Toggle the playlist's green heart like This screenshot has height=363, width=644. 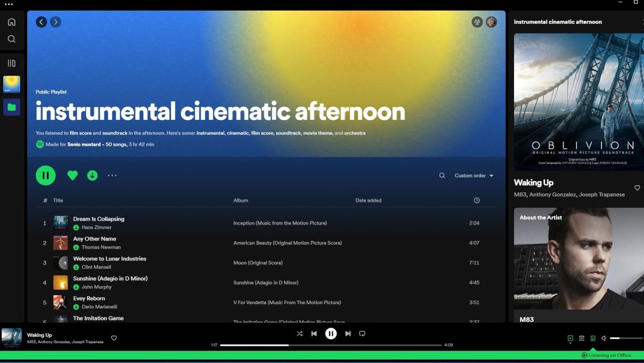72,175
